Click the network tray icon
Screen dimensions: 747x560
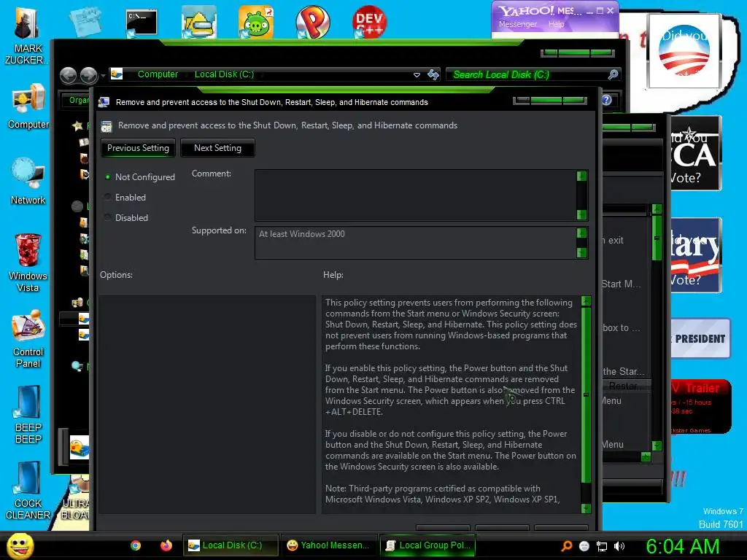click(602, 546)
